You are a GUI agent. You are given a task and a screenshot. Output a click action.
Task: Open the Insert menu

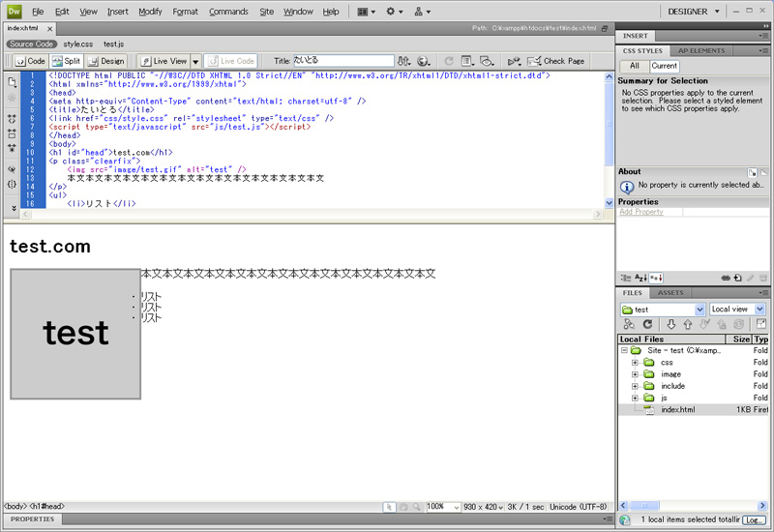click(117, 12)
